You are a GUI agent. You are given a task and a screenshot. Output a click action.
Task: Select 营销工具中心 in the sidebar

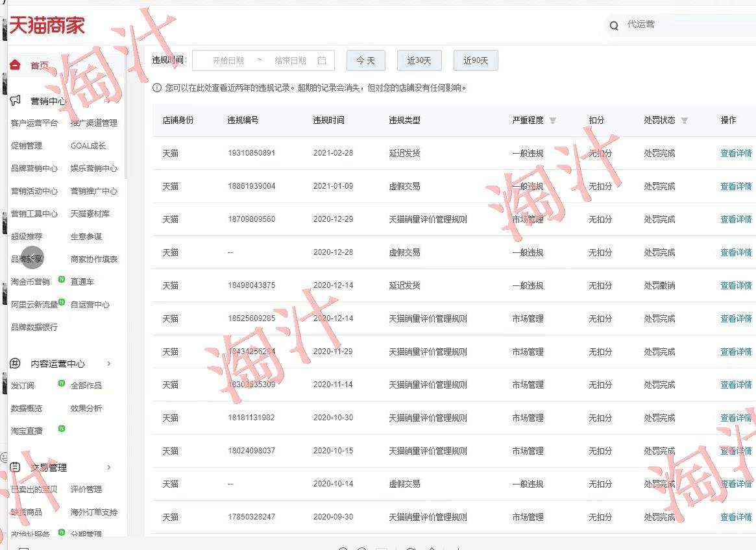(34, 213)
